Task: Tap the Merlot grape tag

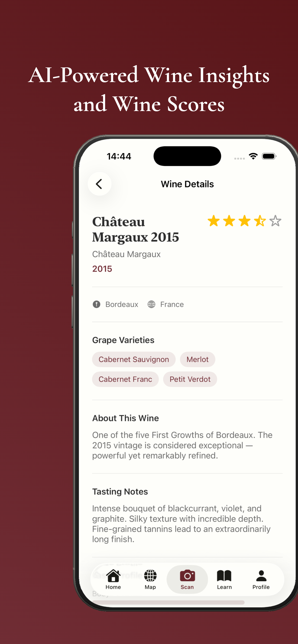Action: (198, 359)
